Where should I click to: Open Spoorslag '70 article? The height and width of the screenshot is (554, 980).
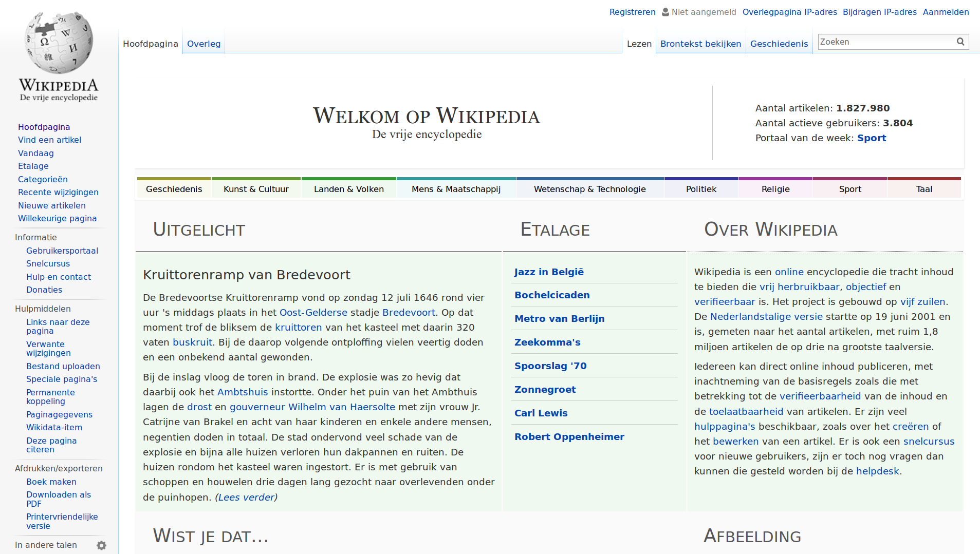(x=550, y=366)
